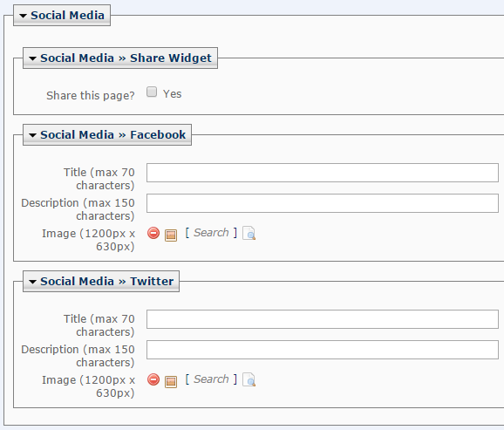
Task: Click the Search link in Twitter image row
Action: pyautogui.click(x=211, y=379)
